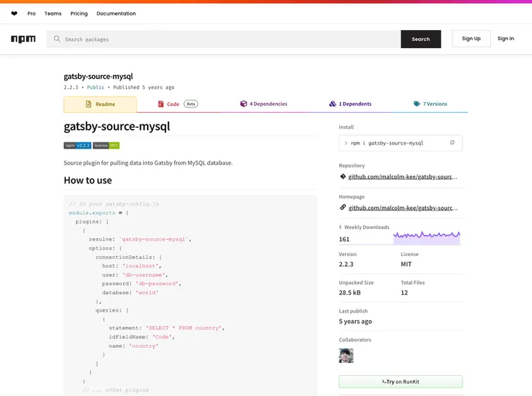Click the database: 'world' code line
532x396 pixels.
130,292
